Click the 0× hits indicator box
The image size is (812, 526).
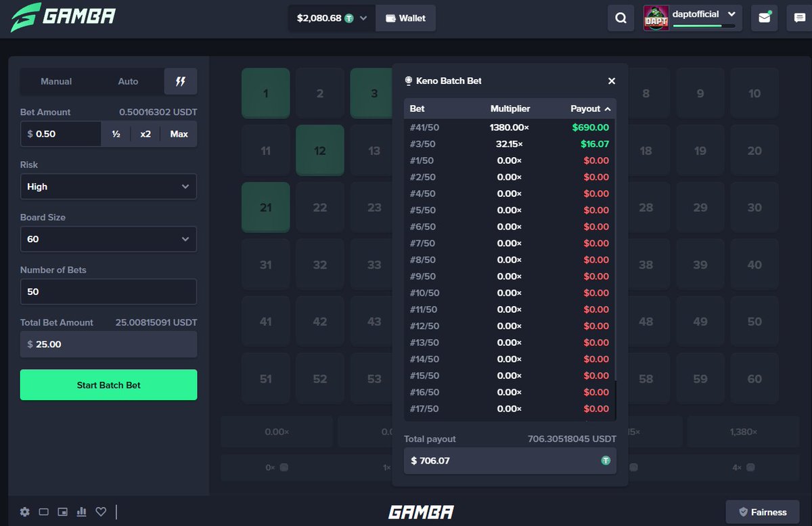click(277, 467)
